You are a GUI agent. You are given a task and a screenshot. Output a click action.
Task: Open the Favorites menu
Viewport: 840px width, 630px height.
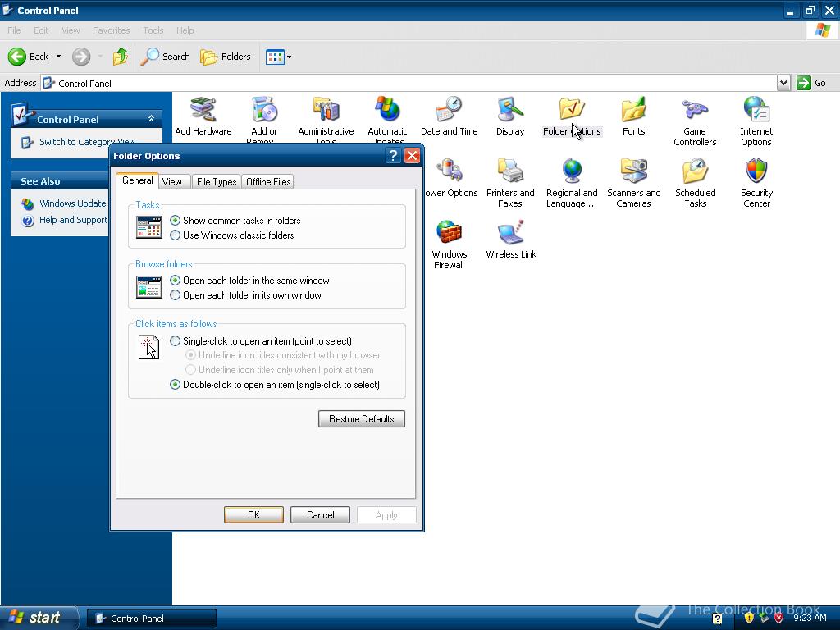click(111, 30)
